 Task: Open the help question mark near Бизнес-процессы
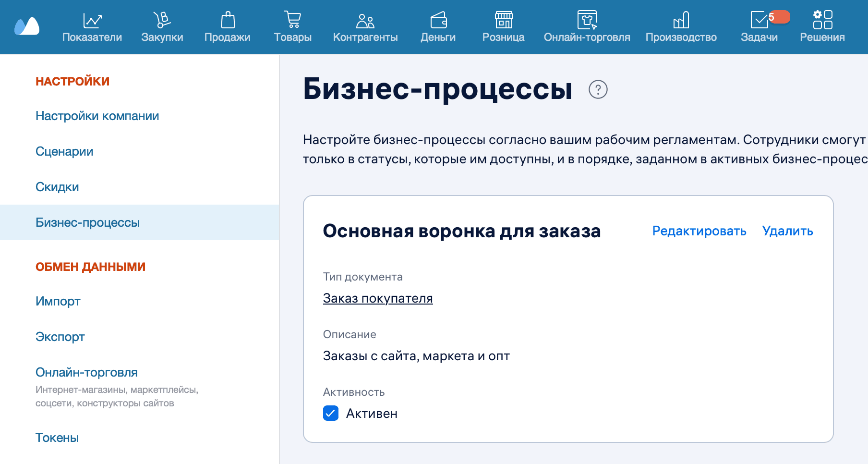click(598, 89)
